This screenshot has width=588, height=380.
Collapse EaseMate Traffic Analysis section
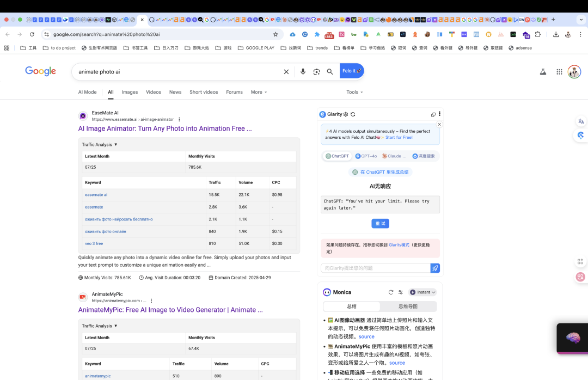tap(100, 144)
